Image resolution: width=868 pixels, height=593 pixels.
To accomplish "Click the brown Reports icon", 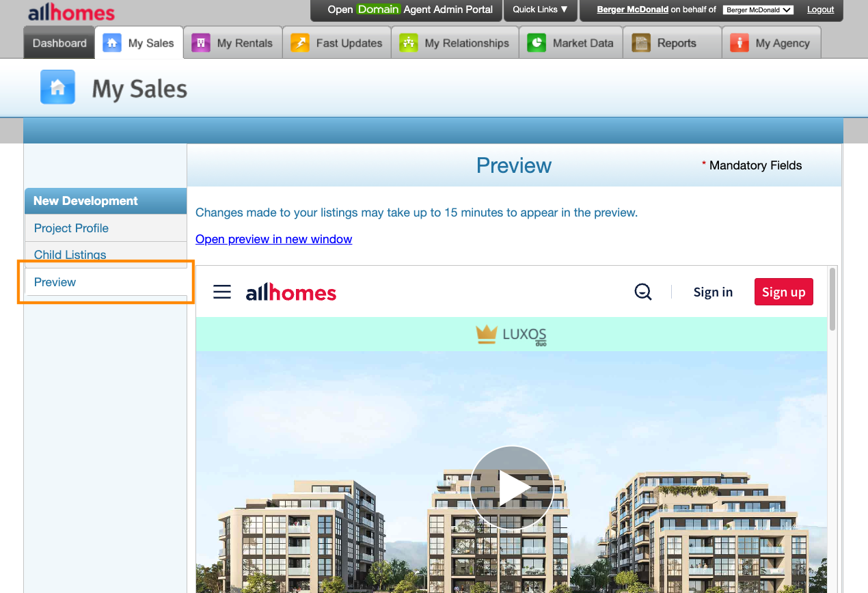I will 641,43.
